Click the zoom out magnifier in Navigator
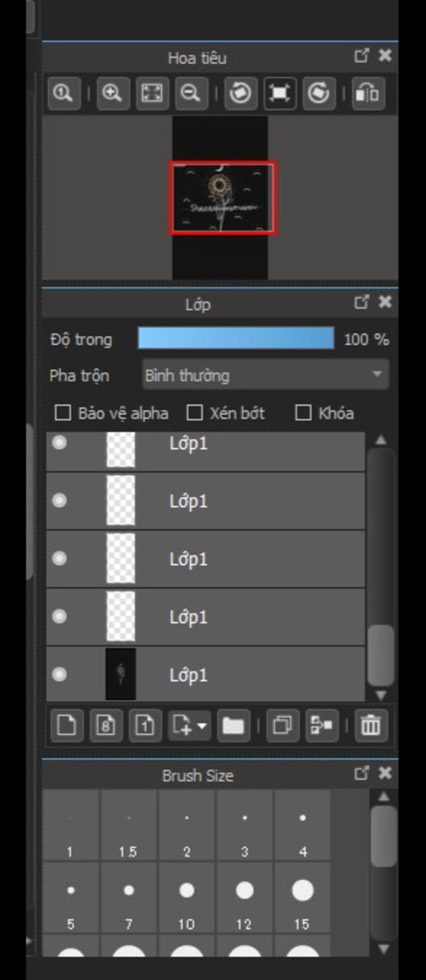The height and width of the screenshot is (980, 426). click(191, 93)
